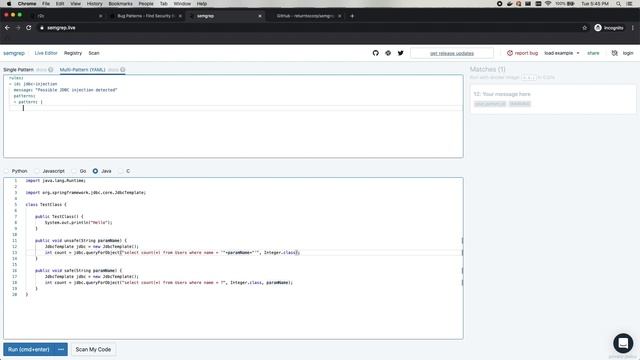
Task: Click 'import java.lang.Runtime;' code line
Action: [x=56, y=180]
